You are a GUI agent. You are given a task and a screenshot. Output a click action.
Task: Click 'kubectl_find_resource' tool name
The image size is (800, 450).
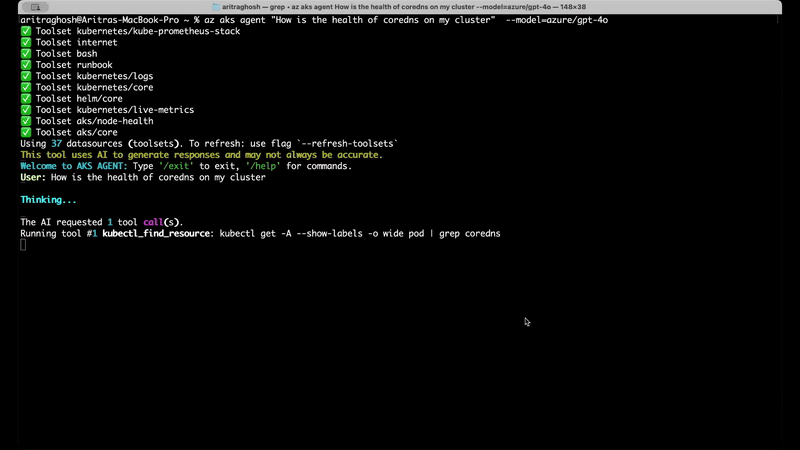[156, 233]
